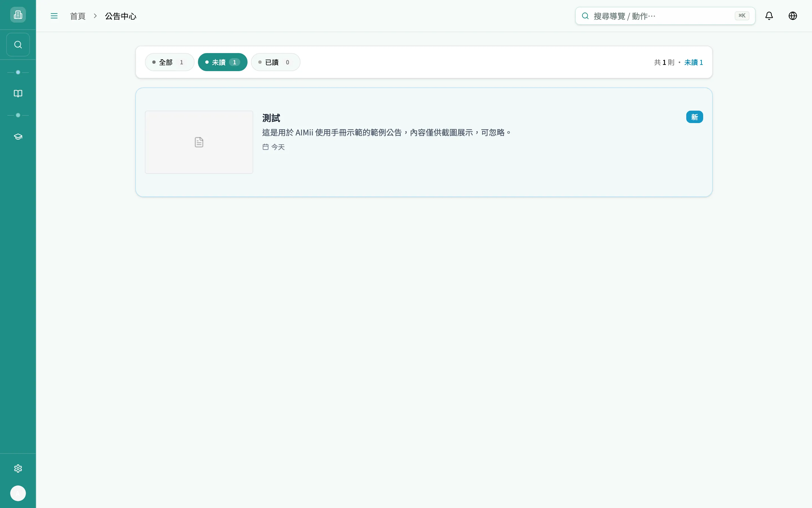
Task: Open the user avatar at sidebar bottom
Action: tap(18, 493)
